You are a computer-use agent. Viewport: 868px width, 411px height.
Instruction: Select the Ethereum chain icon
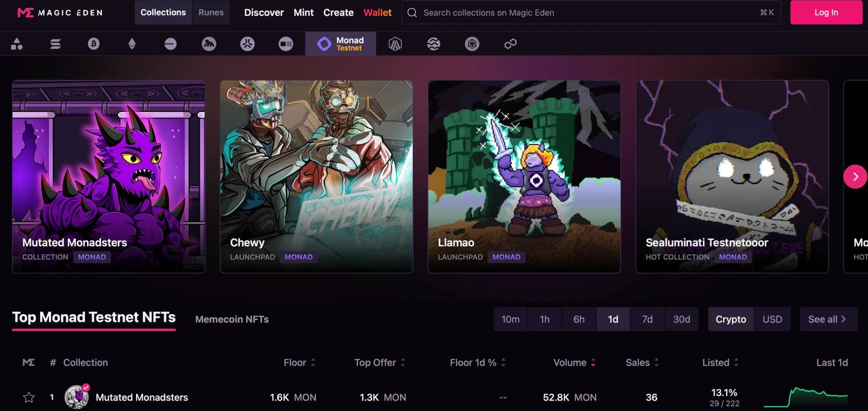point(132,44)
